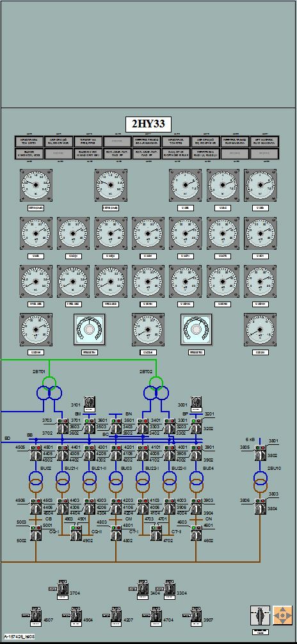Toggle breaker switch 4902 near CQ-I

coord(76,533)
